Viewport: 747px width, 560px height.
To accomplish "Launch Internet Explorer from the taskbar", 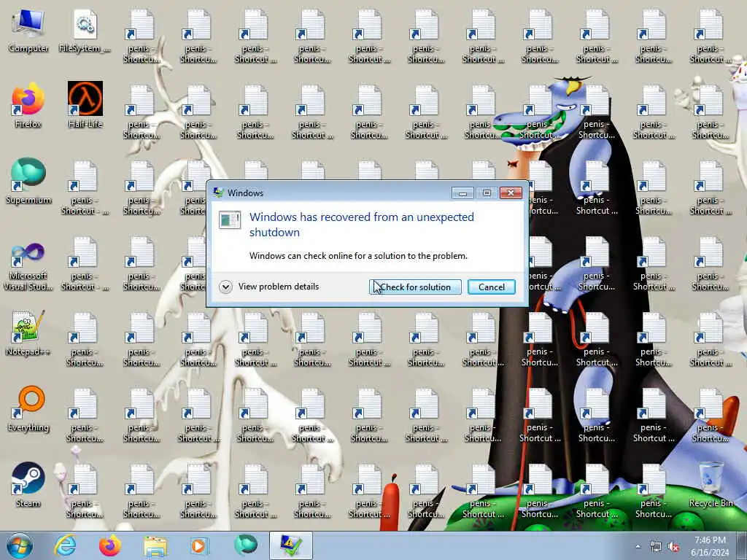I will [65, 545].
